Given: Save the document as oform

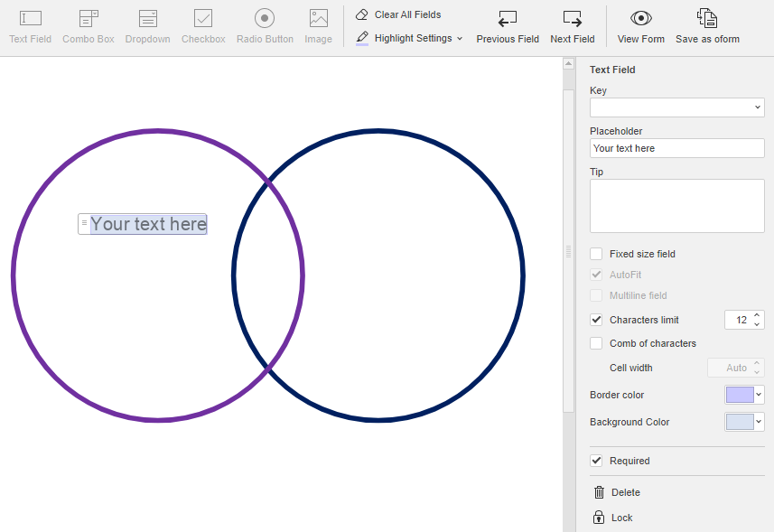Looking at the screenshot, I should (707, 25).
